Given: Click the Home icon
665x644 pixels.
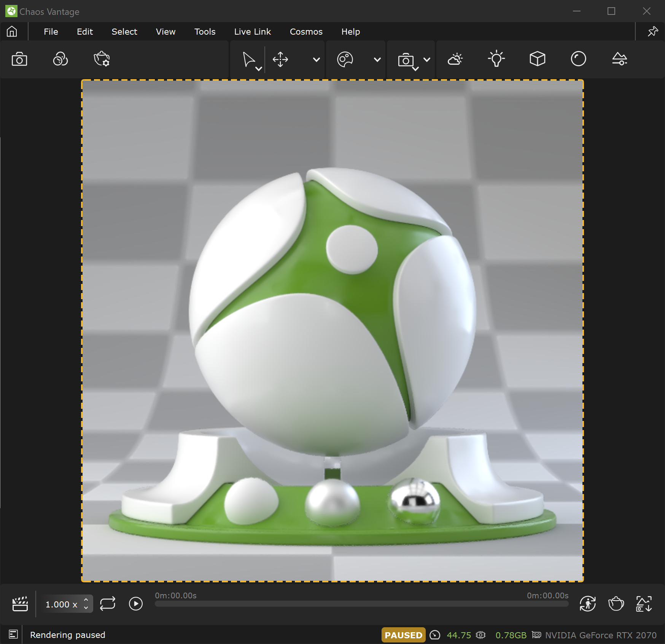Looking at the screenshot, I should [x=12, y=31].
